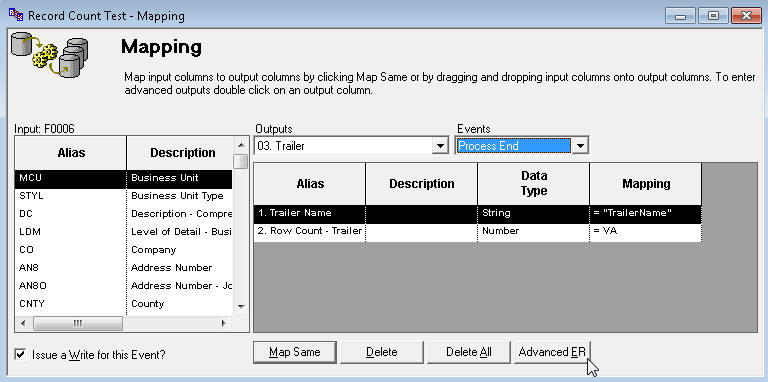The height and width of the screenshot is (382, 768).
Task: Click the Delete All button
Action: click(x=469, y=352)
